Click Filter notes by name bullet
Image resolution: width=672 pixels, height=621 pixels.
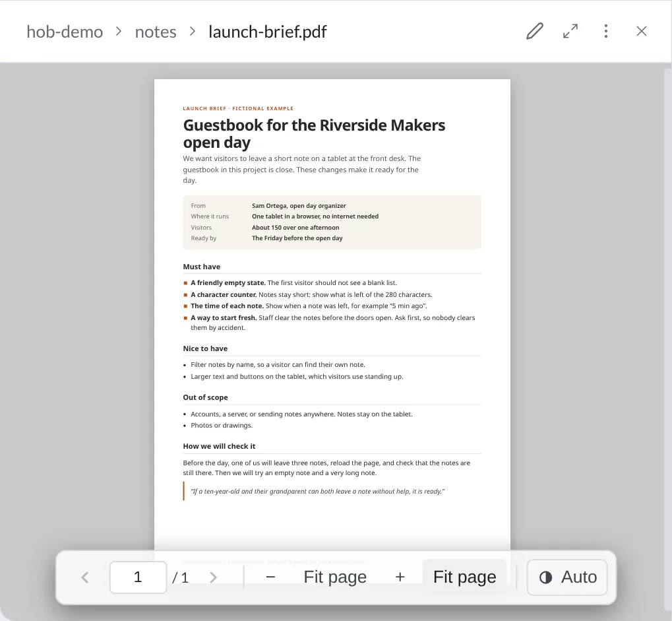click(278, 365)
